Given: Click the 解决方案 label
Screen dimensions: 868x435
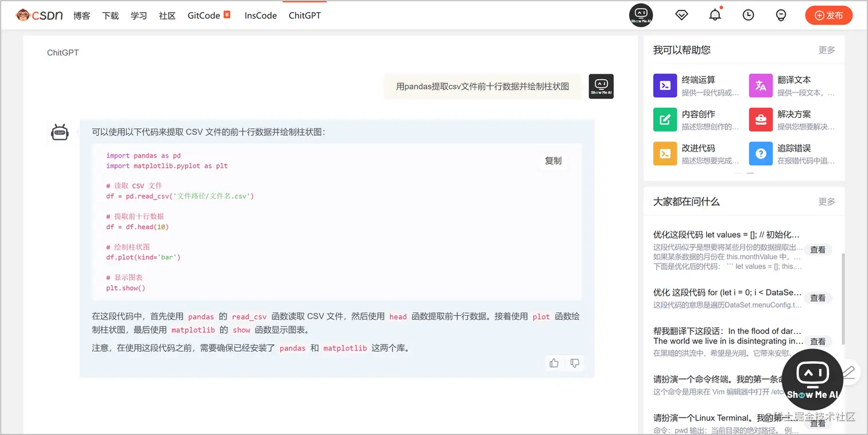Looking at the screenshot, I should click(794, 114).
